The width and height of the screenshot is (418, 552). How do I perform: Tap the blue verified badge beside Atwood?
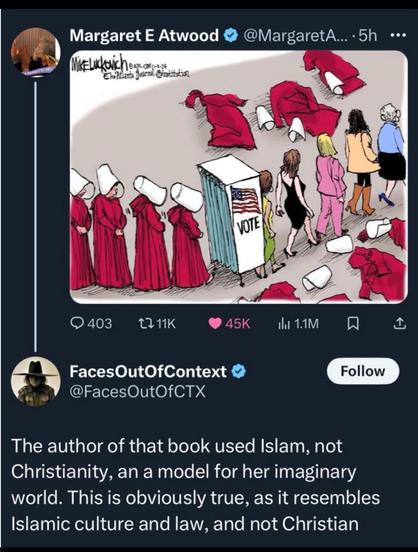(x=231, y=36)
